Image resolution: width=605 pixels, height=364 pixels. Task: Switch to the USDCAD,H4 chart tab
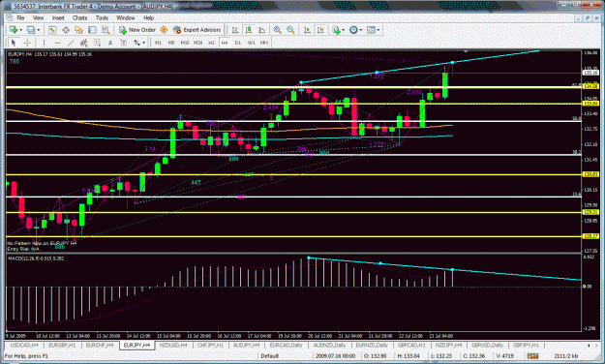(24, 345)
